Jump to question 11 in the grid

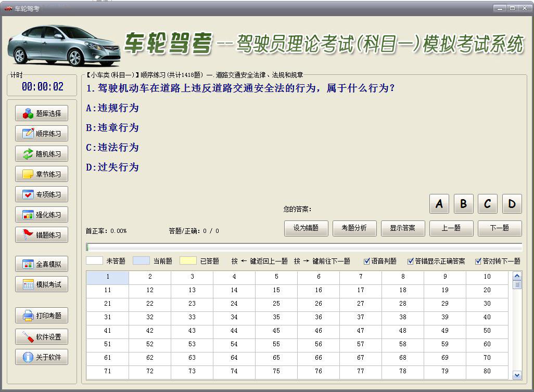(107, 291)
